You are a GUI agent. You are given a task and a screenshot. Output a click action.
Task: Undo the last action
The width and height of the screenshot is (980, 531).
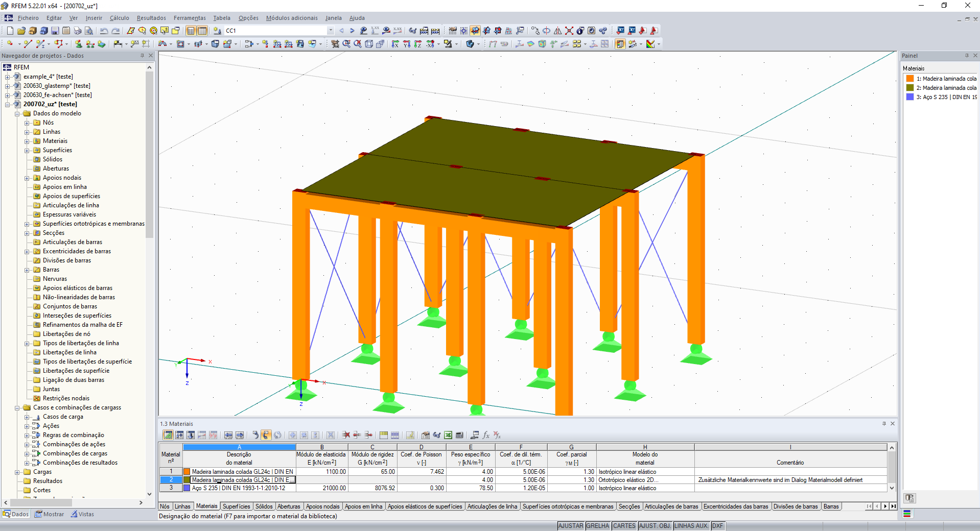[104, 31]
